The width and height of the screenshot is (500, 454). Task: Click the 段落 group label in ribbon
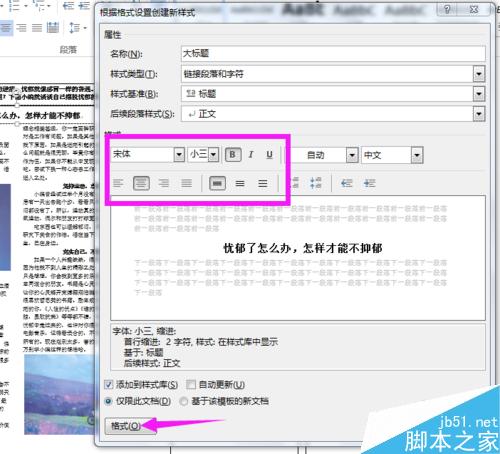(68, 50)
